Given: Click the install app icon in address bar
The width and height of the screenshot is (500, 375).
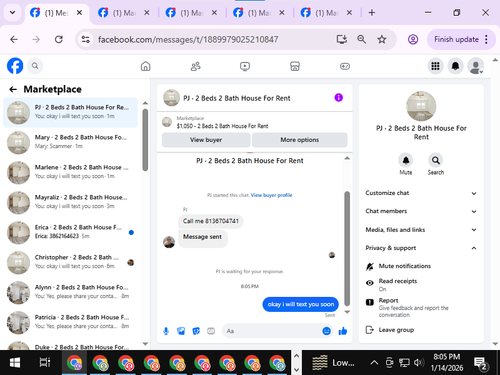Looking at the screenshot, I should pyautogui.click(x=342, y=39).
